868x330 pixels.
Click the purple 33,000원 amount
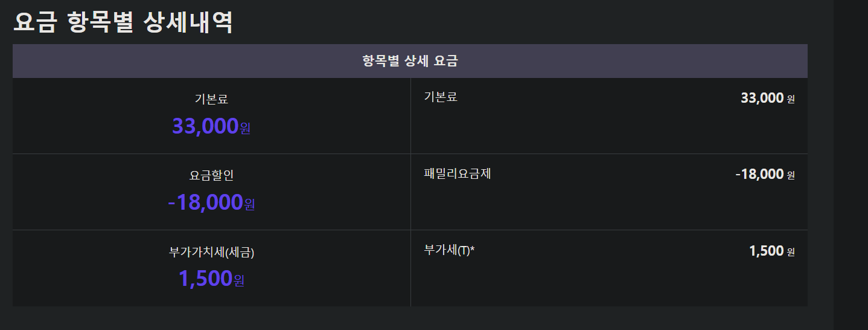pos(211,126)
